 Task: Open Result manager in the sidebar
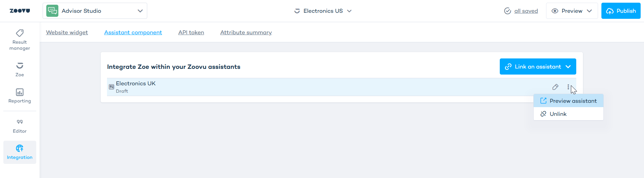20,40
